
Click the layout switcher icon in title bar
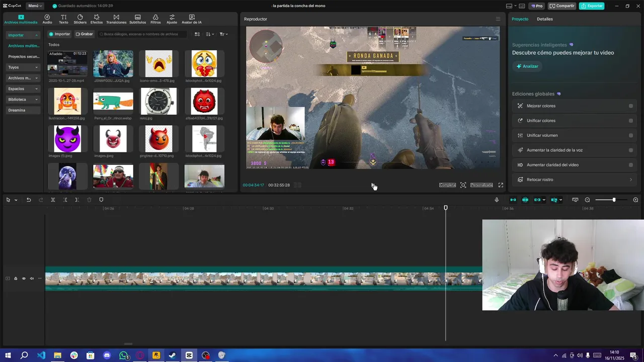[x=509, y=6]
